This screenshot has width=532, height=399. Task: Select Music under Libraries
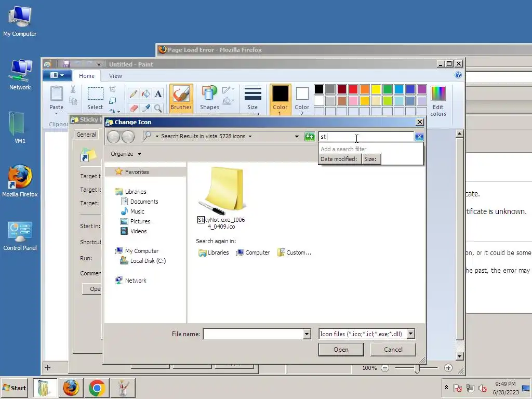coord(132,211)
